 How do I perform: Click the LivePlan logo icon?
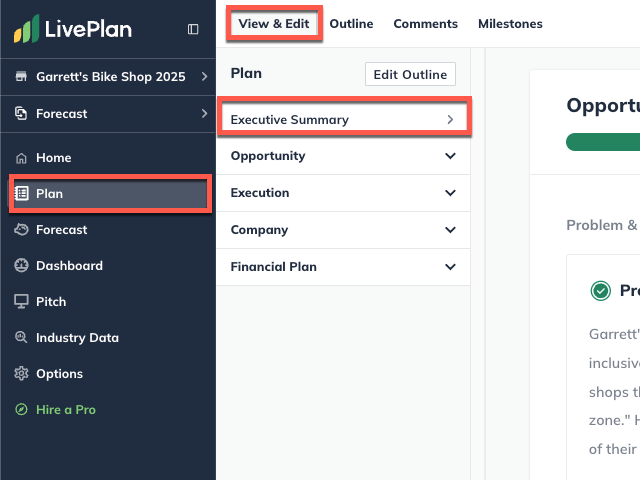[x=26, y=29]
